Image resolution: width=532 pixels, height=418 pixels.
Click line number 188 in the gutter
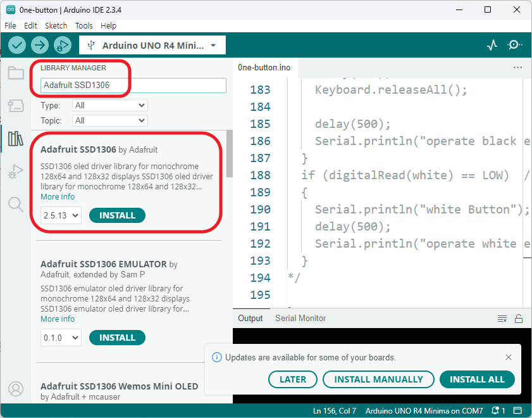pos(260,175)
